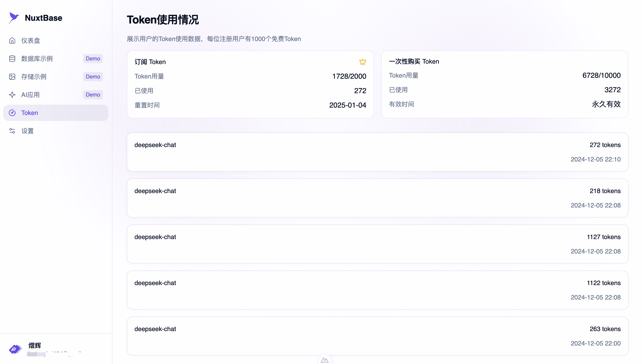The height and width of the screenshot is (364, 642).
Task: Click the user name 熠辉
Action: tap(35, 346)
